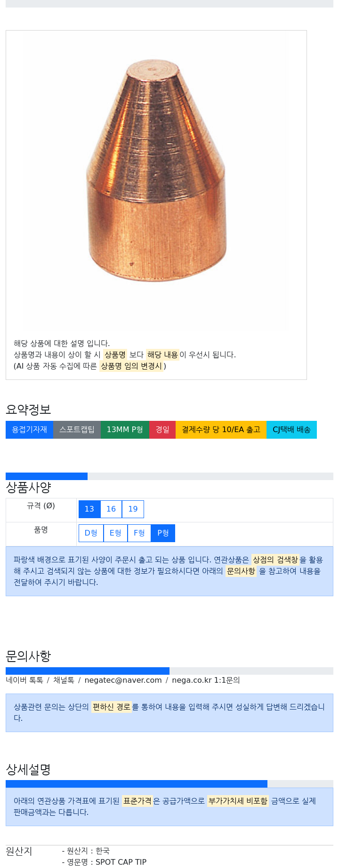This screenshot has width=339, height=868.
Task: Select the 용접기자재 category tag
Action: coord(29,430)
